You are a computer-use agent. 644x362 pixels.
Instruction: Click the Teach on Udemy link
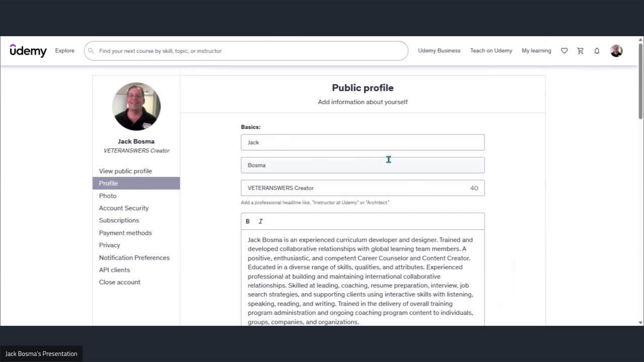pyautogui.click(x=491, y=51)
